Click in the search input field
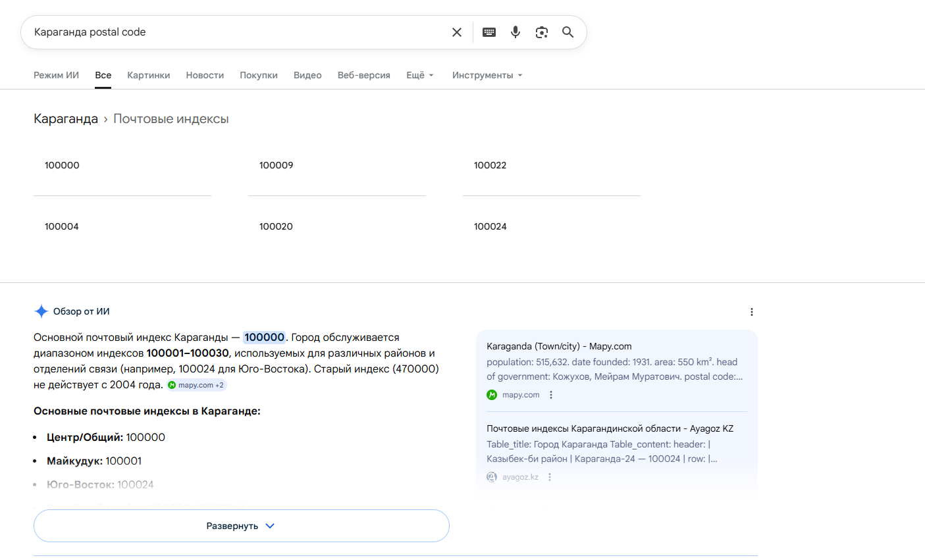 pos(237,32)
